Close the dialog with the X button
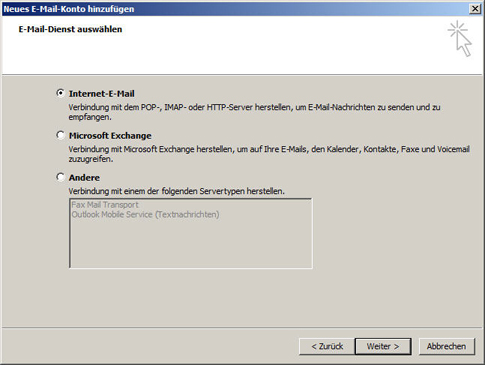This screenshot has width=485, height=365. point(475,9)
